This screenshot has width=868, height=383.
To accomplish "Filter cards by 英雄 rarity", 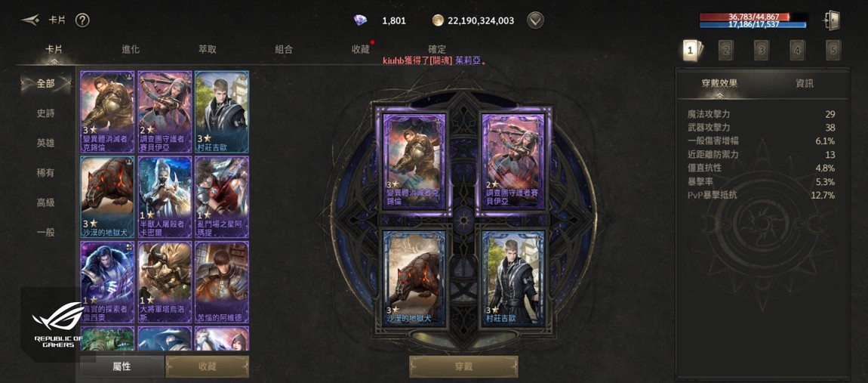I will click(46, 143).
